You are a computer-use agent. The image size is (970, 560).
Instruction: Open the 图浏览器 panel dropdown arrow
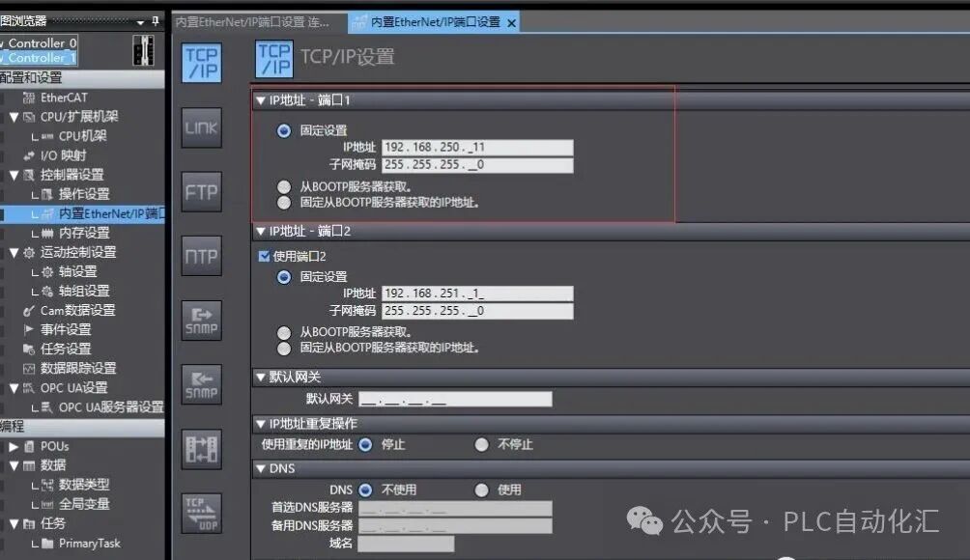(140, 22)
